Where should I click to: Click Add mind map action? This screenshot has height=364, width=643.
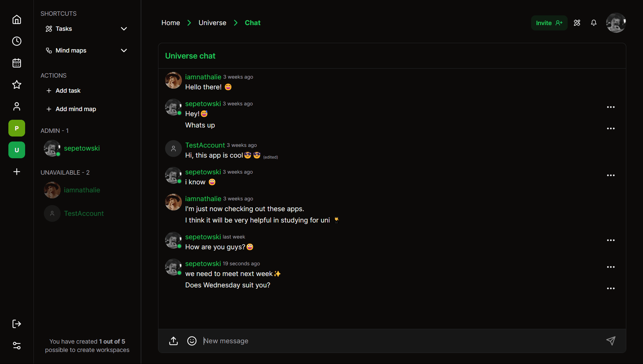tap(71, 109)
